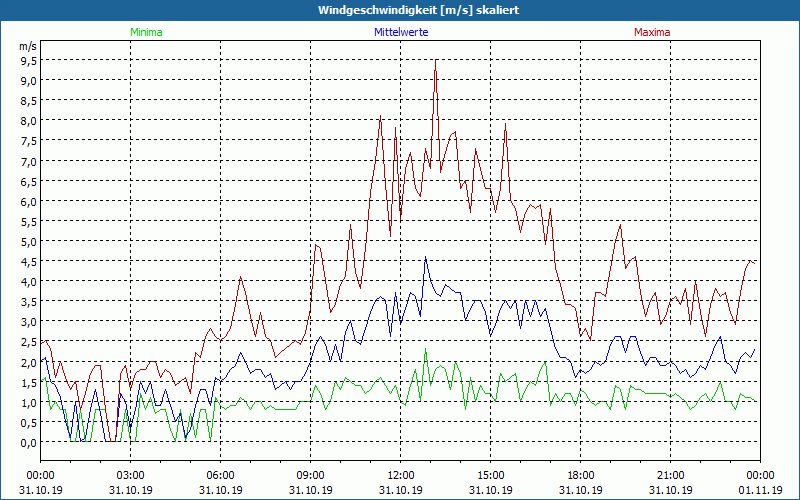This screenshot has width=800, height=500.
Task: Click the 06:00 time axis label
Action: click(x=220, y=476)
